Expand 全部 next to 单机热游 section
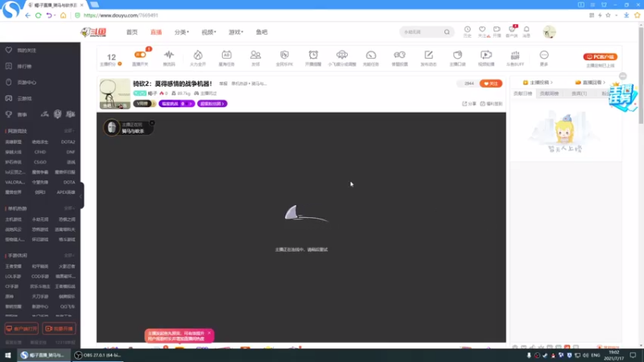 (69, 208)
